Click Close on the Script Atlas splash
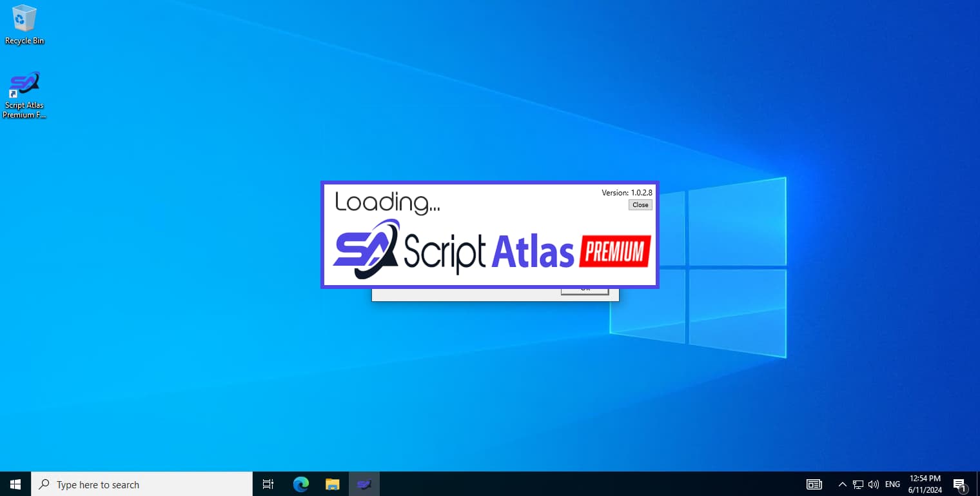The width and height of the screenshot is (980, 496). [x=640, y=204]
